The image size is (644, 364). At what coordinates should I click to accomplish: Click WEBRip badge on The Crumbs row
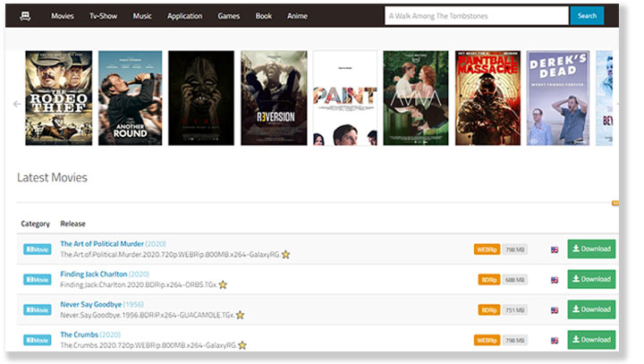[487, 340]
